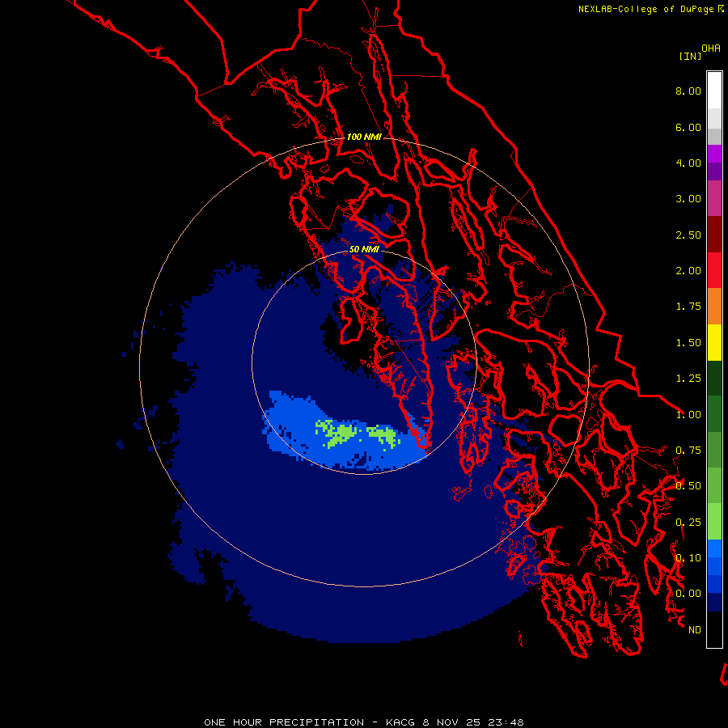Select the bright magenta legend color block

(x=714, y=154)
